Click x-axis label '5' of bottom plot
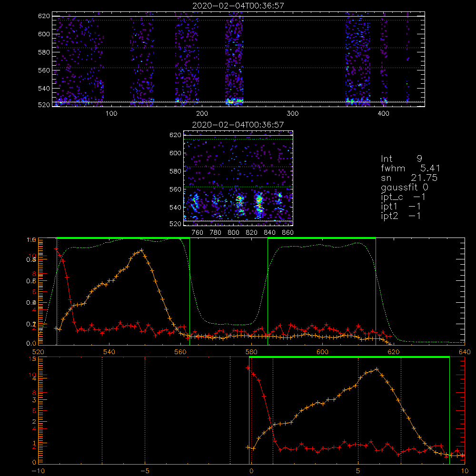The image size is (476, 476). click(x=358, y=471)
